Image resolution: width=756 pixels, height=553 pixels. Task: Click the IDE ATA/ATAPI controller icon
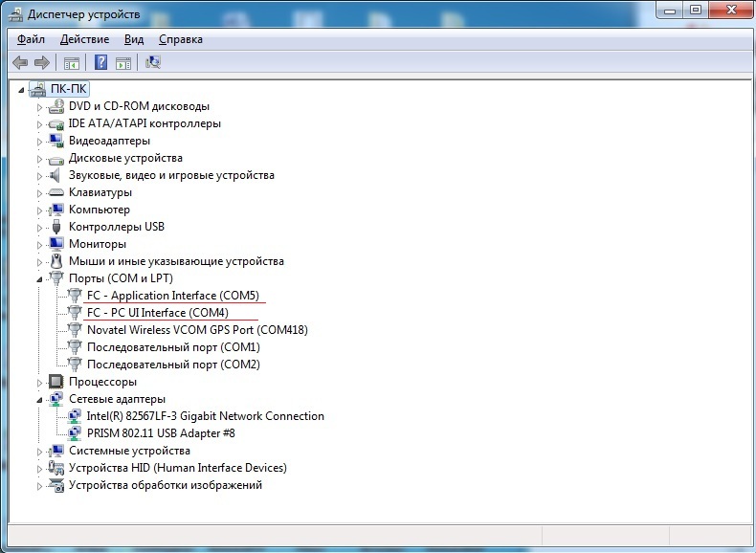point(56,124)
